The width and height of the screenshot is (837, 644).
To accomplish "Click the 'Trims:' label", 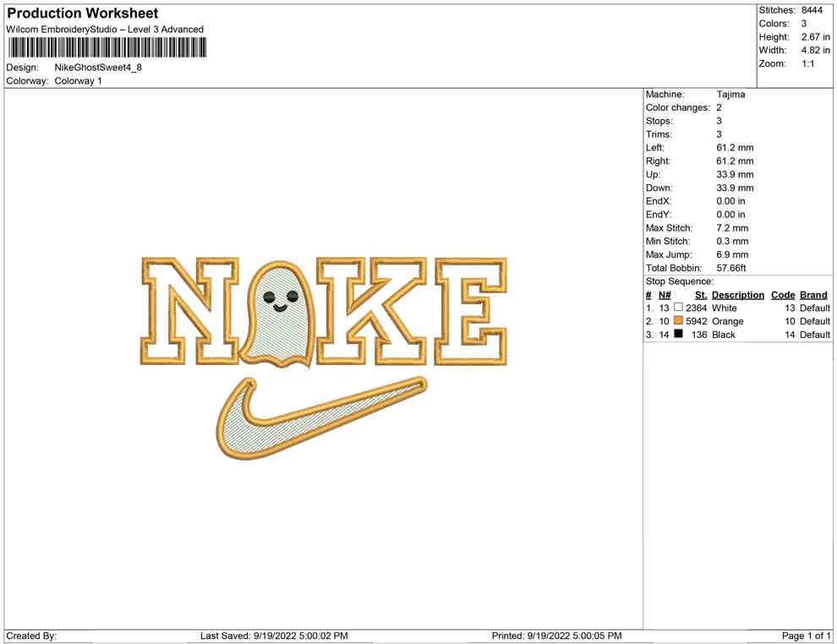I will pos(659,134).
